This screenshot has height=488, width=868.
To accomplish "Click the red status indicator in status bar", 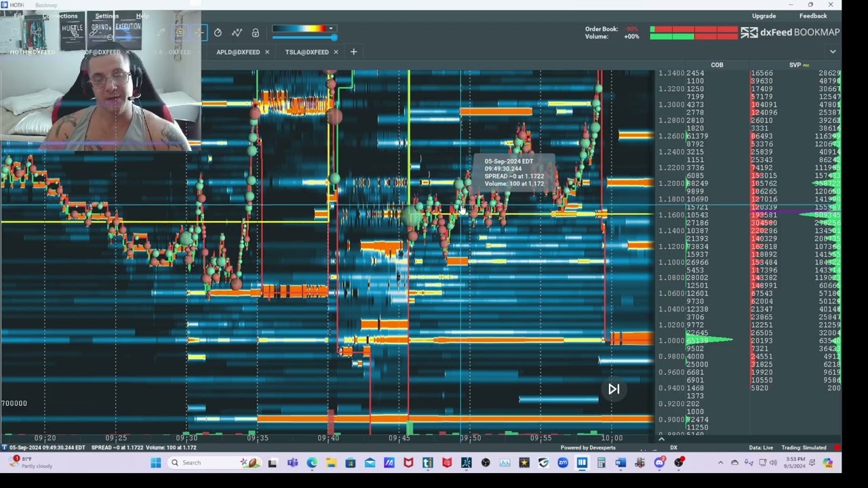I will (x=837, y=448).
